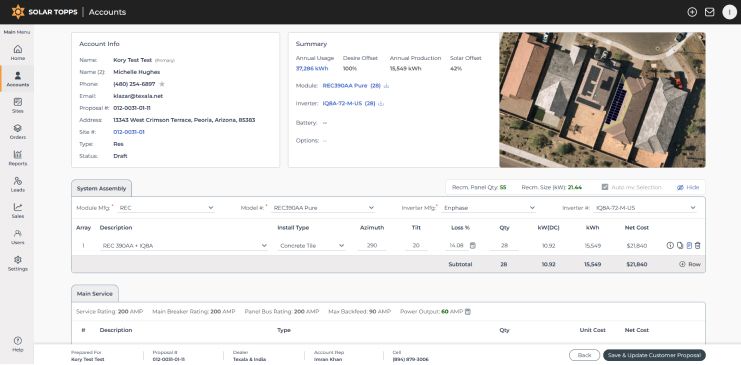The image size is (741, 365).
Task: Open the Inverter Mfg Enphase dropdown
Action: click(488, 208)
